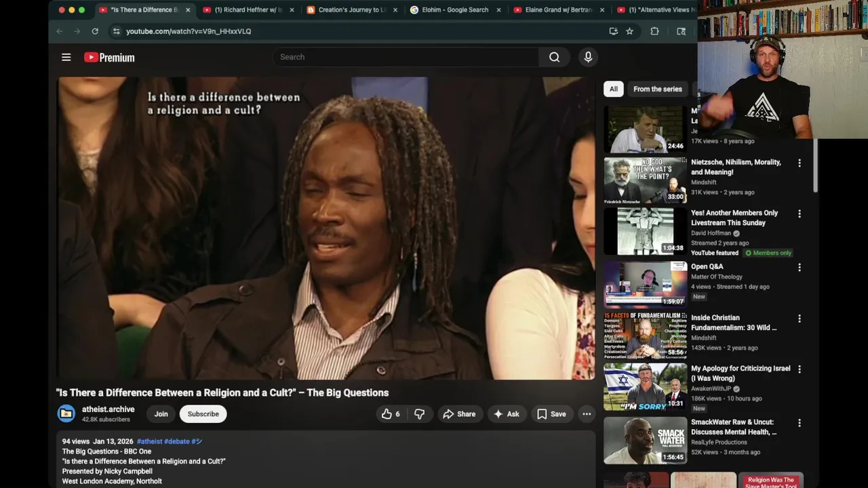The height and width of the screenshot is (488, 868).
Task: Open the YouTube hamburger guide menu
Action: [66, 58]
